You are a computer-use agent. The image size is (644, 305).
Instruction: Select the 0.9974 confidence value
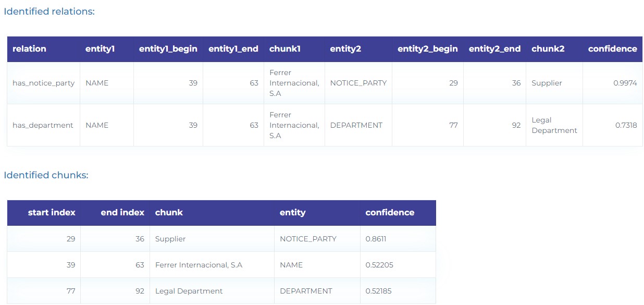point(625,83)
